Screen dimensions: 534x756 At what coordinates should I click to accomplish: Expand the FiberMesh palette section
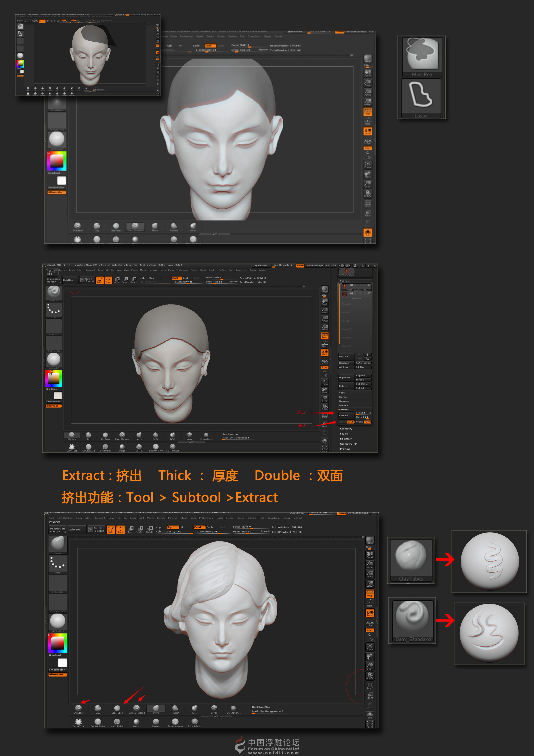pyautogui.click(x=346, y=439)
